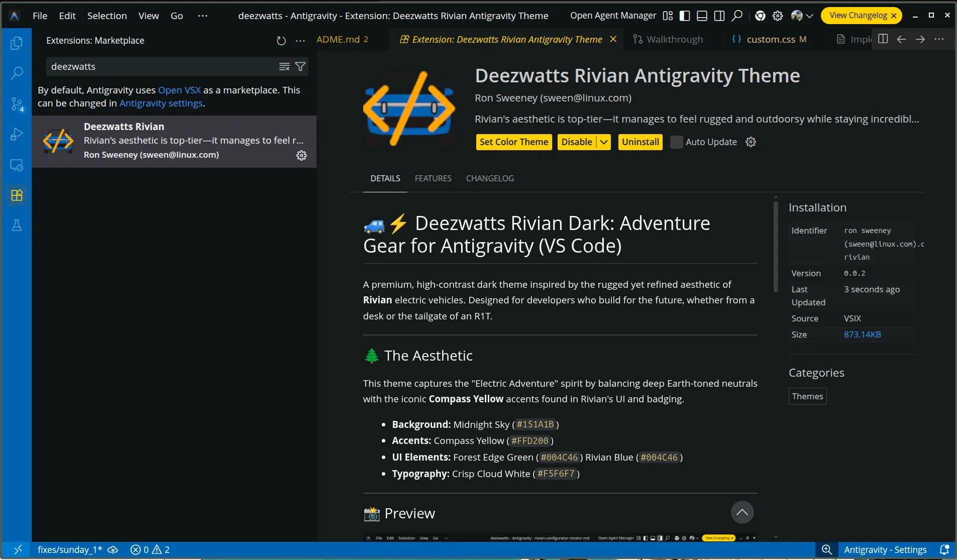Switch to the DETAILS tab
957x560 pixels.
click(x=385, y=178)
